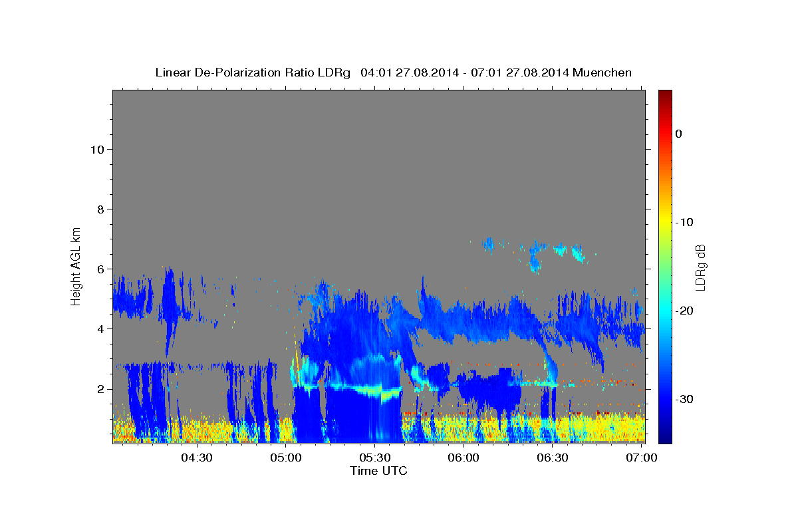Image resolution: width=798 pixels, height=532 pixels.
Task: Click the colorbar value 0
Action: [x=679, y=134]
